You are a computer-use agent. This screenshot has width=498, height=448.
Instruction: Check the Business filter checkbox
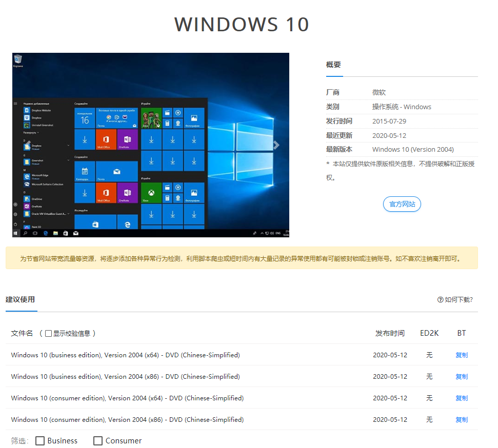39,441
